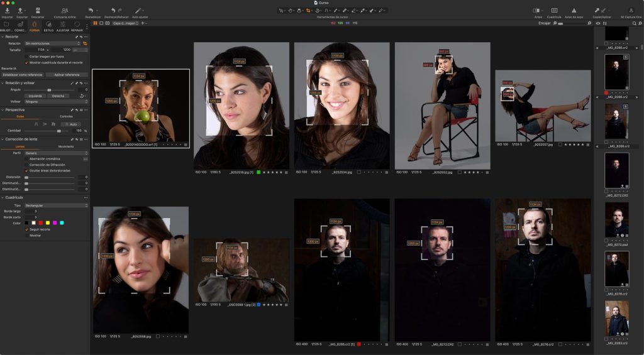
Task: Open the Cuadrícula panel three-dot menu
Action: coord(86,197)
